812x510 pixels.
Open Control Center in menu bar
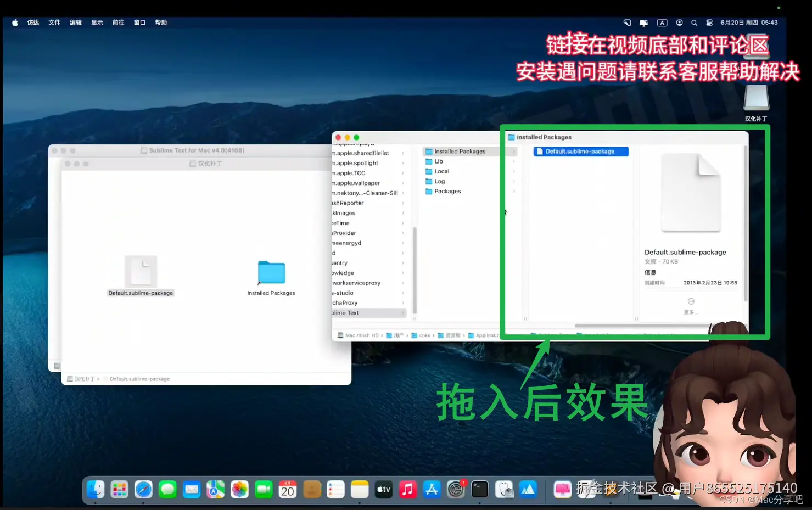coord(709,23)
